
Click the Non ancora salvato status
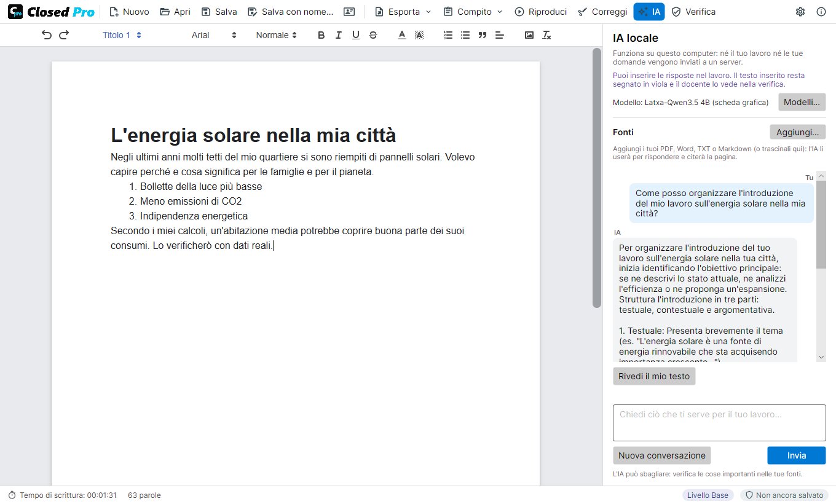tap(784, 495)
